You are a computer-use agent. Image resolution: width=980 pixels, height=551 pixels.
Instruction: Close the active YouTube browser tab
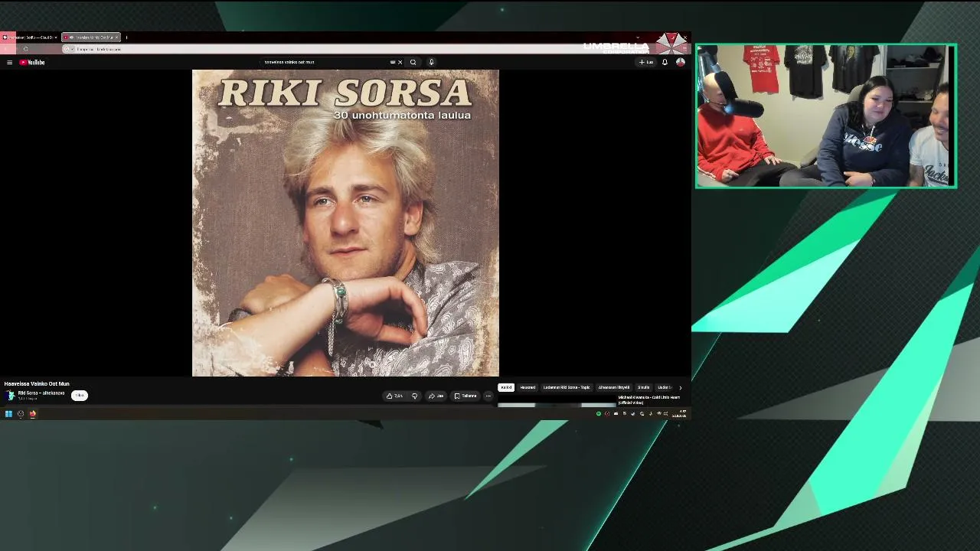click(116, 37)
